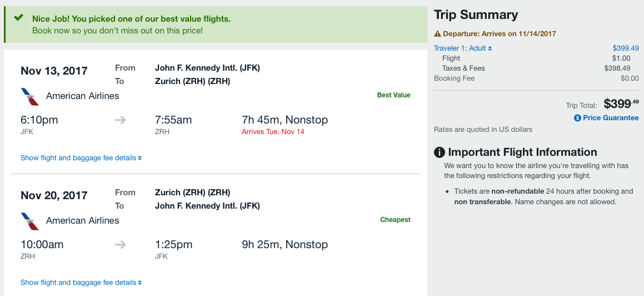The image size is (644, 296).
Task: Click the American Airlines logo on outbound flight
Action: tap(29, 96)
